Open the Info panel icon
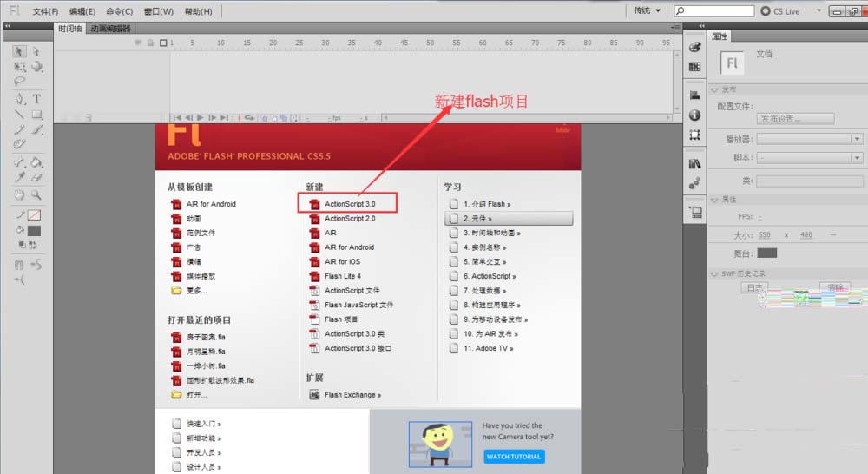Image resolution: width=868 pixels, height=474 pixels. coord(694,115)
